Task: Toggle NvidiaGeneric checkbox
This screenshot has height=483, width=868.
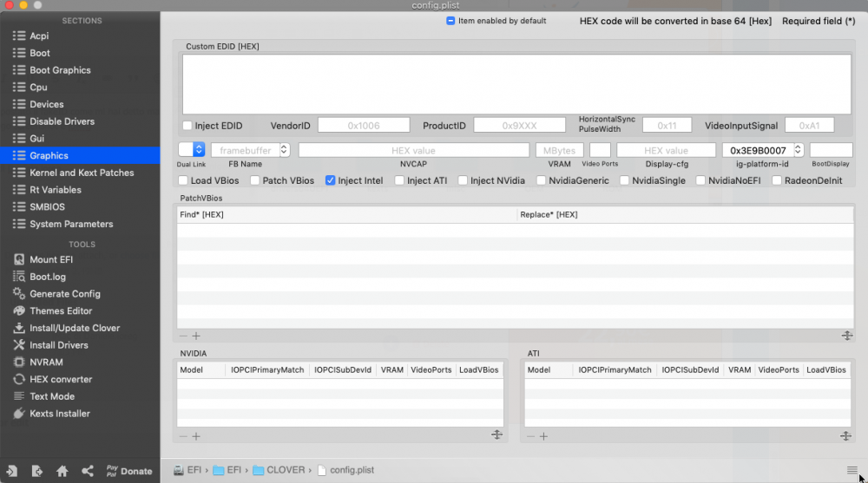Action: [541, 180]
